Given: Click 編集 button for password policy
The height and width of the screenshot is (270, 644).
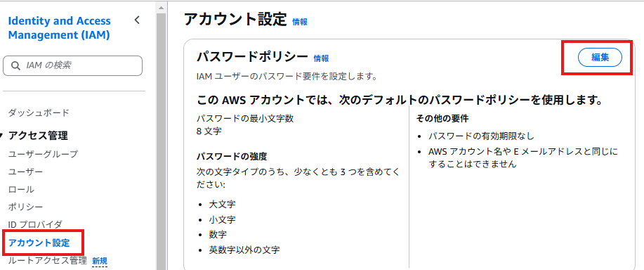Looking at the screenshot, I should (x=600, y=58).
